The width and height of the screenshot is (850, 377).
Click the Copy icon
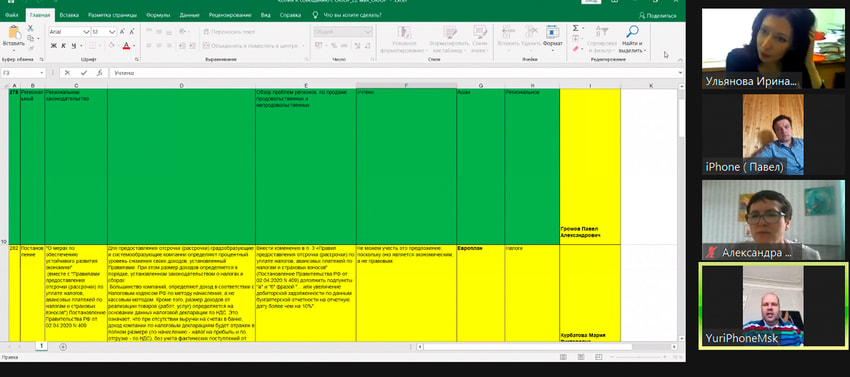pos(31,38)
